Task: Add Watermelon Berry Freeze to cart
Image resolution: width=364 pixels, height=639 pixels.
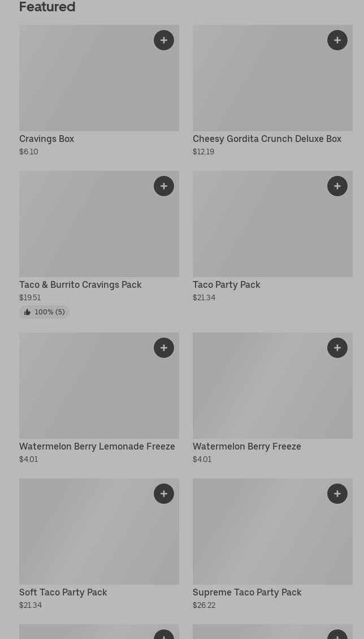Action: click(x=337, y=348)
